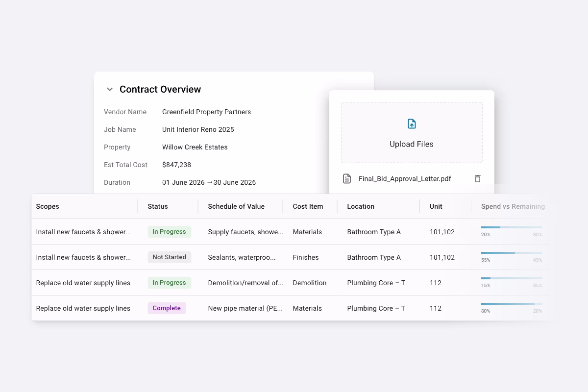Select the Replace old water supply lines row
588x392 pixels.
pos(83,282)
